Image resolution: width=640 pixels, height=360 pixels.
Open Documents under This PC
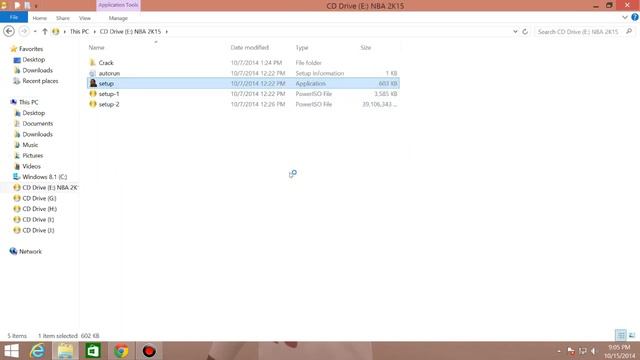coord(38,123)
